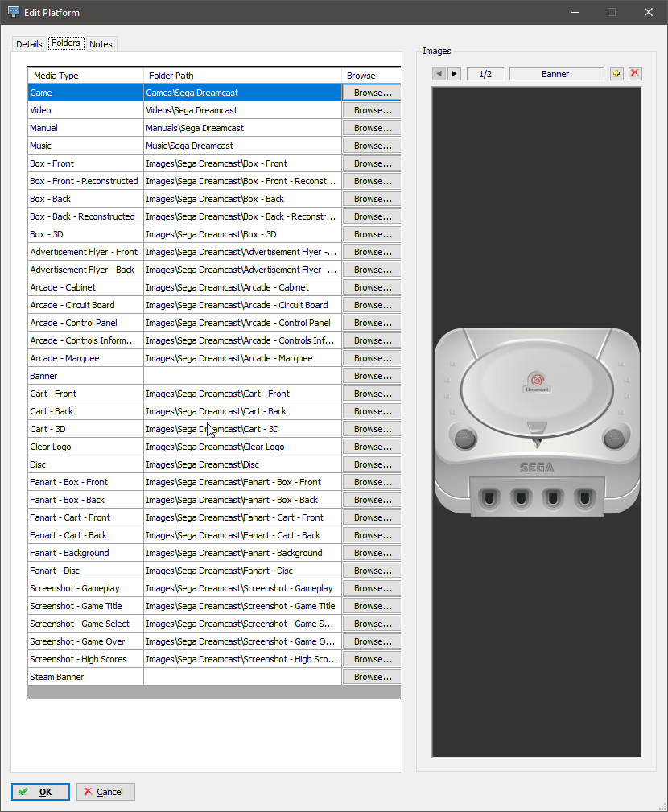
Task: Select the 'Box - Back - Reconstructed' media type
Action: pyautogui.click(x=85, y=216)
